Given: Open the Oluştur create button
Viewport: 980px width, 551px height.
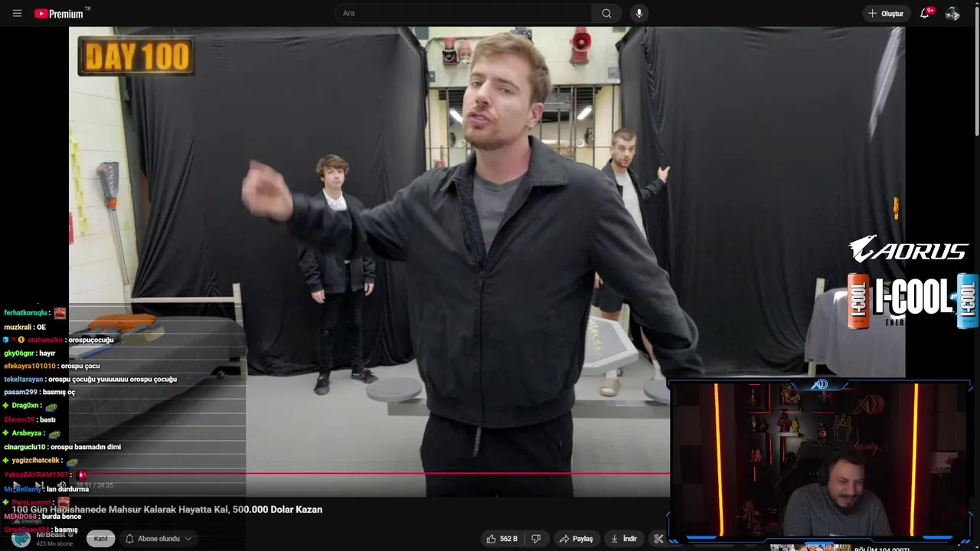Looking at the screenshot, I should [886, 13].
